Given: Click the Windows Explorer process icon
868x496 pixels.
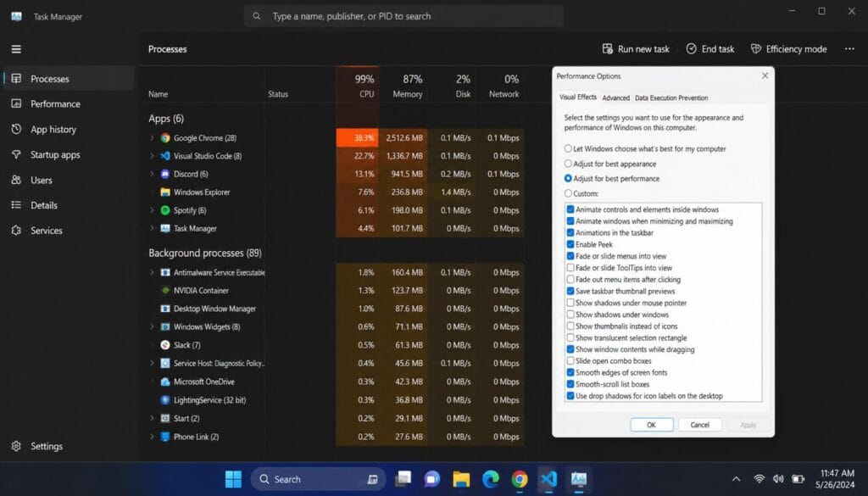Looking at the screenshot, I should pos(165,192).
